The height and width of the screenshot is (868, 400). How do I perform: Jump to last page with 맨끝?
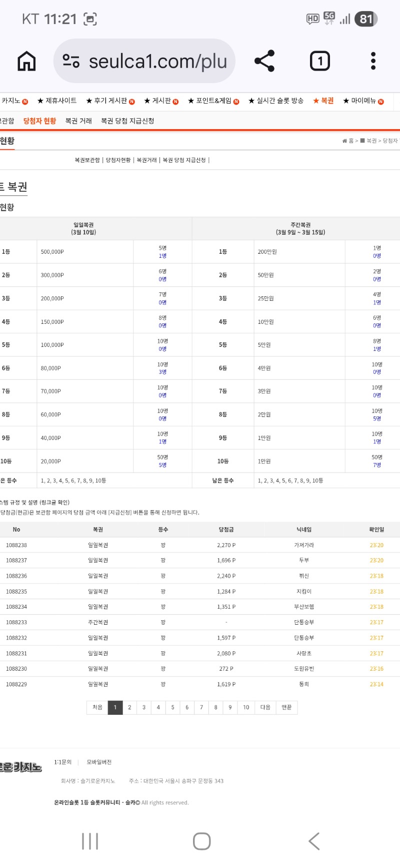[x=286, y=707]
